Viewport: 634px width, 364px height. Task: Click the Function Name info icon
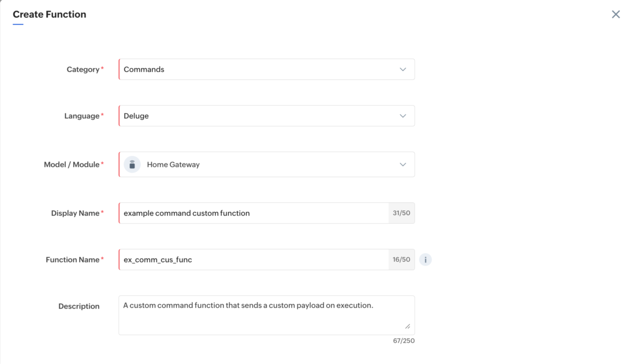coord(425,259)
